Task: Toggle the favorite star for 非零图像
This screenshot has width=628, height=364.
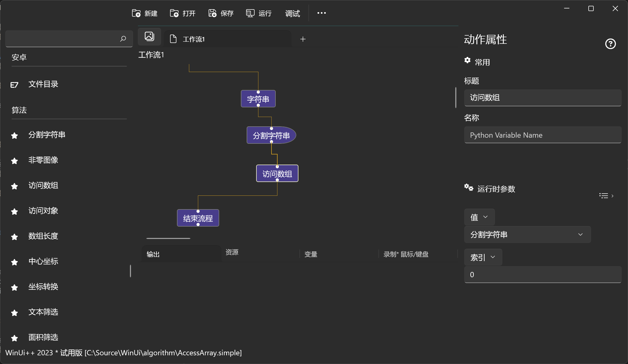Action: [14, 161]
